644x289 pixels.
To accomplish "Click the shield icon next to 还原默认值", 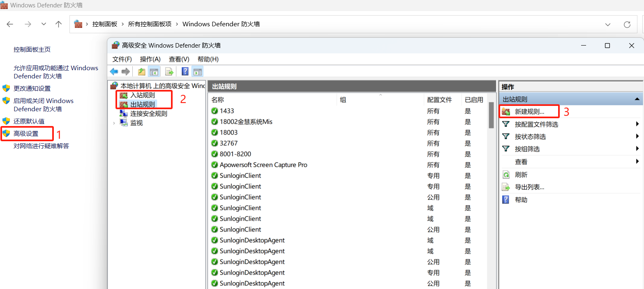I will pyautogui.click(x=6, y=121).
